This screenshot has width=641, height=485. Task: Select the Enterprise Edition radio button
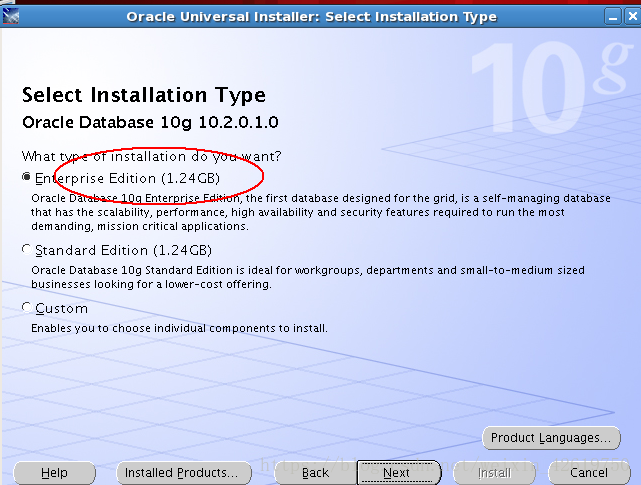coord(27,177)
